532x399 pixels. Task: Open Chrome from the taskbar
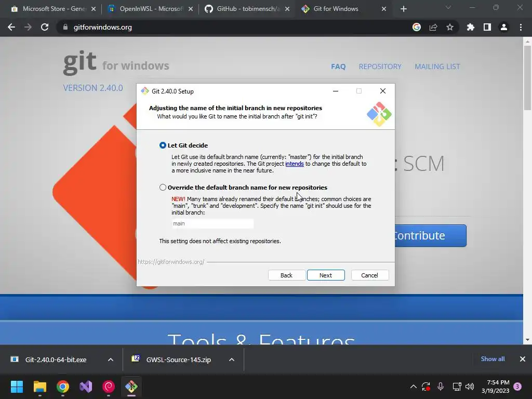pos(63,387)
